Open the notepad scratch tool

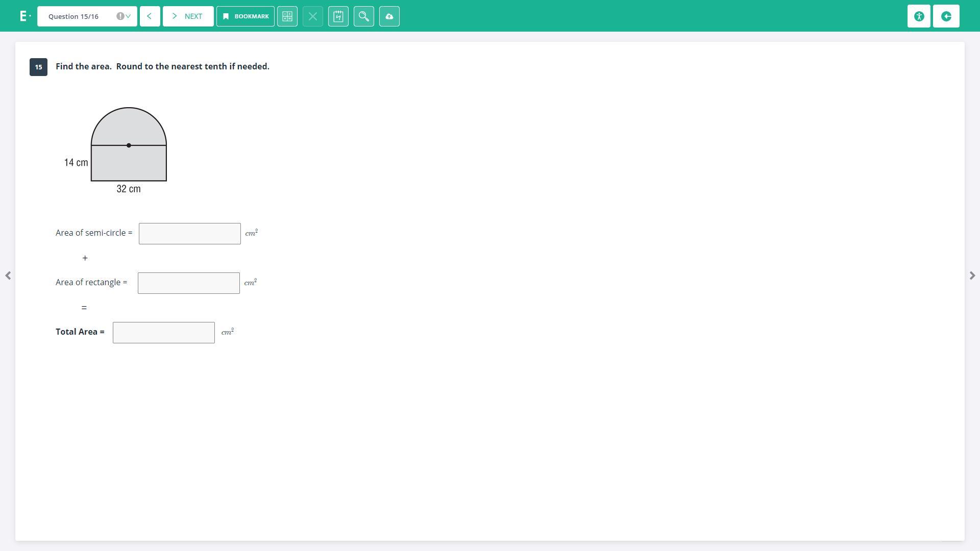(x=338, y=16)
